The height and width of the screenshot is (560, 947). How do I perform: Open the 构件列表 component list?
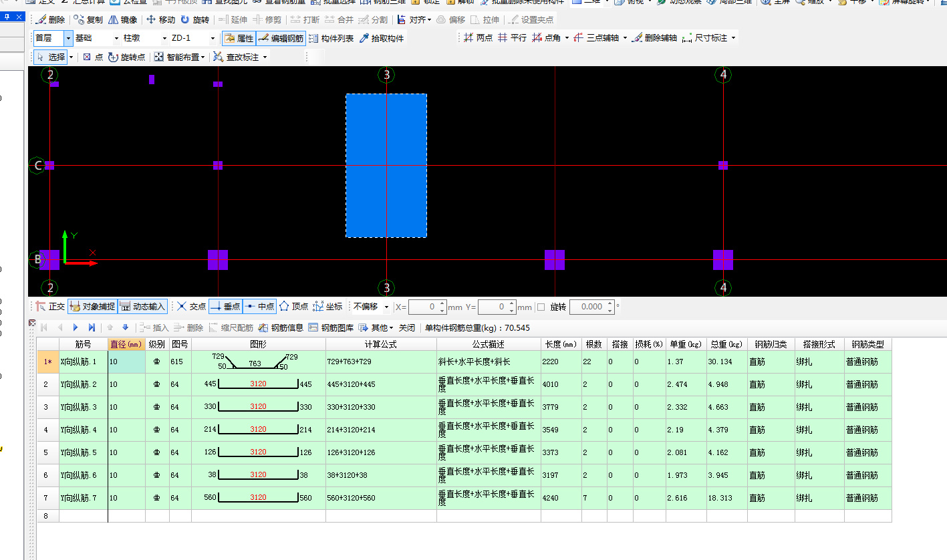pyautogui.click(x=331, y=39)
